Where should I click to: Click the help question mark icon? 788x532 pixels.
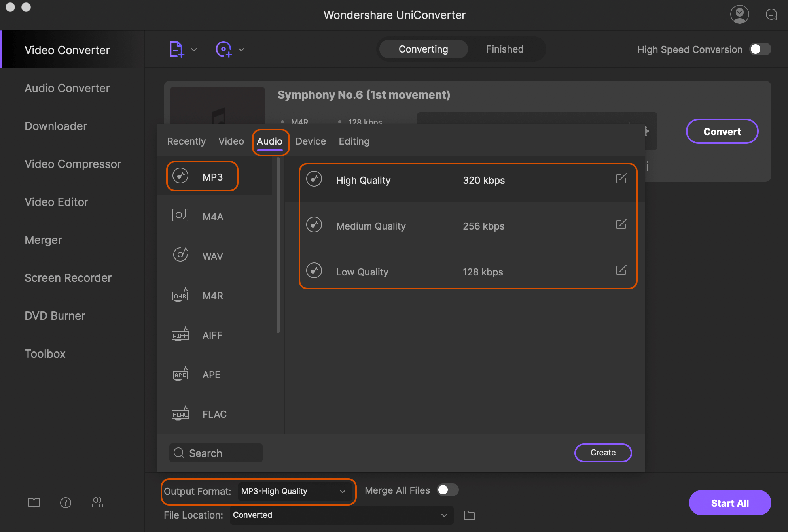[66, 503]
